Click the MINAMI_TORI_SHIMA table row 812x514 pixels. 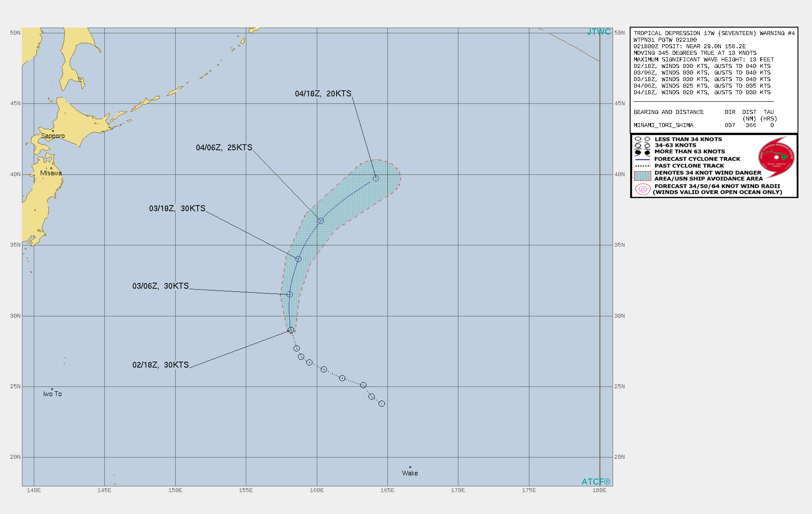click(703, 125)
